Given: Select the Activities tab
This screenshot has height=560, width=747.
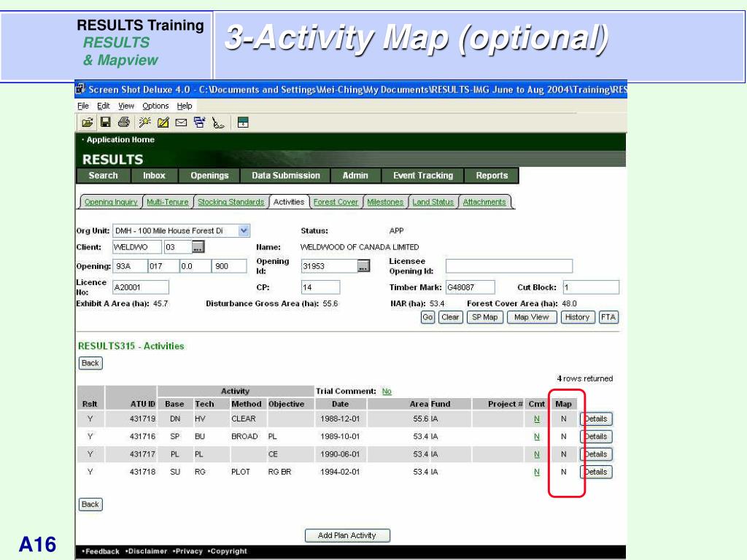Looking at the screenshot, I should [289, 202].
